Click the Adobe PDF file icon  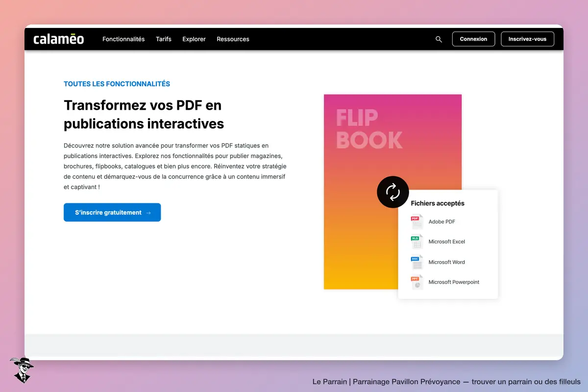click(x=417, y=221)
